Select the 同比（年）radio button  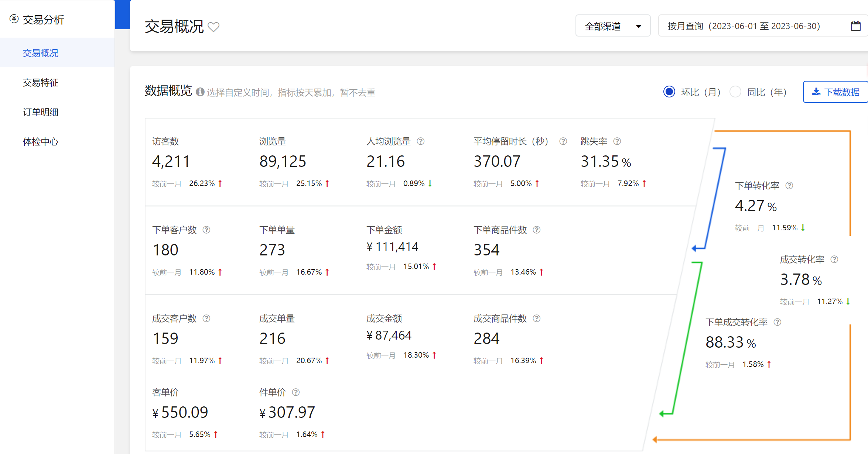[x=735, y=92]
